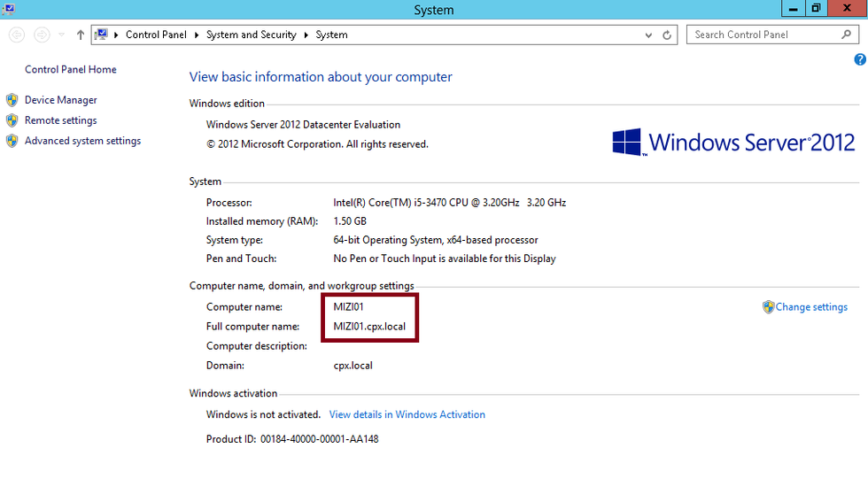This screenshot has width=868, height=502.
Task: Click the Product ID 00184-40000-00001-AA148
Action: (x=320, y=439)
